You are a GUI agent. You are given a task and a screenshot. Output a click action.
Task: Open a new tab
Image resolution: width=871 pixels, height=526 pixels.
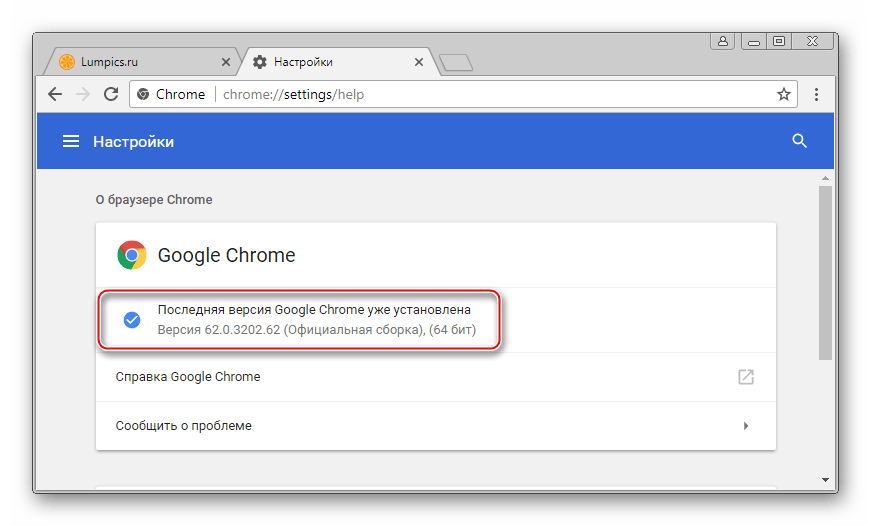[x=455, y=63]
